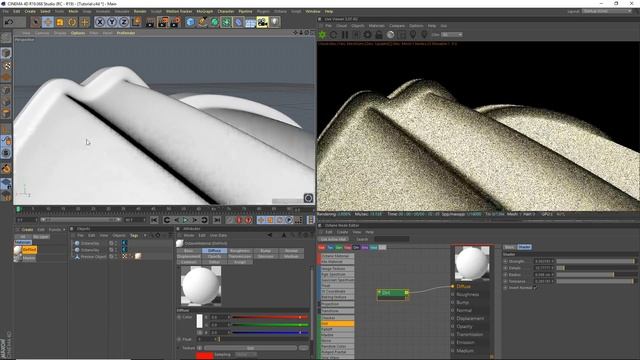Click the Render View clapperboard icon
The image size is (640, 360).
tap(150, 22)
